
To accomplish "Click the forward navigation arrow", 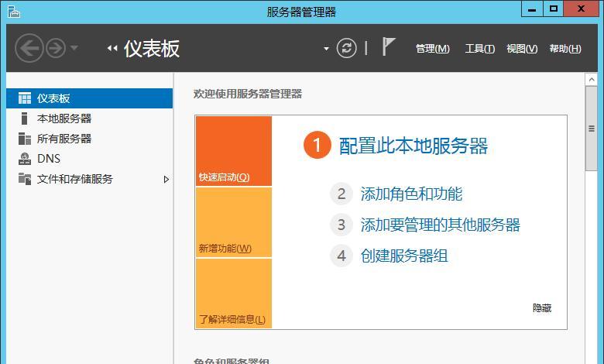I will coord(56,48).
